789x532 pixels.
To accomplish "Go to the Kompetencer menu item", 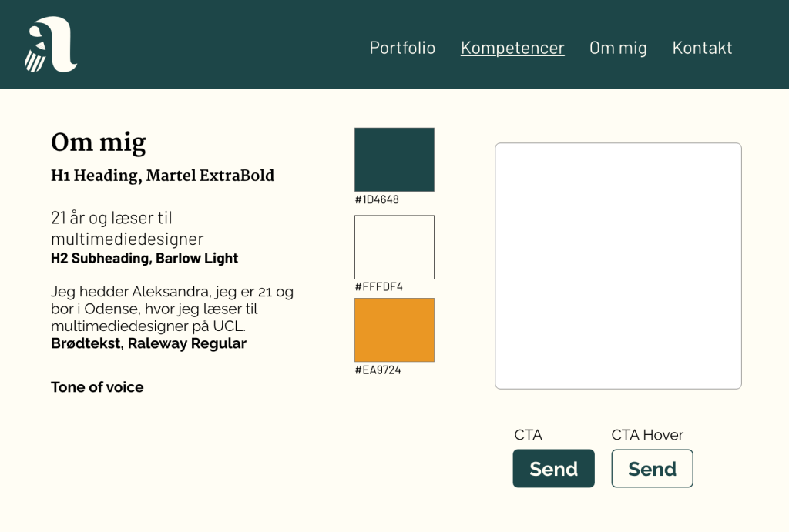I will tap(512, 48).
